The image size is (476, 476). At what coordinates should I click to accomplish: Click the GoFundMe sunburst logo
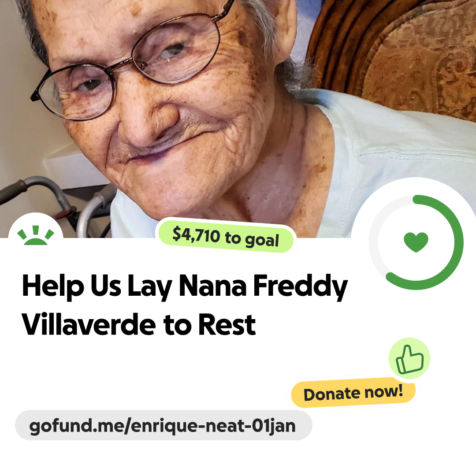[36, 235]
